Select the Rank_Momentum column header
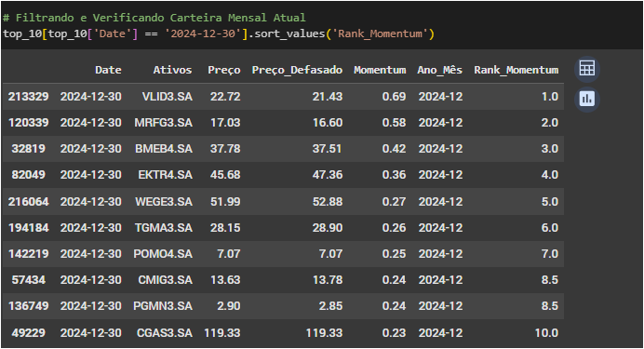This screenshot has width=644, height=349. tap(517, 70)
